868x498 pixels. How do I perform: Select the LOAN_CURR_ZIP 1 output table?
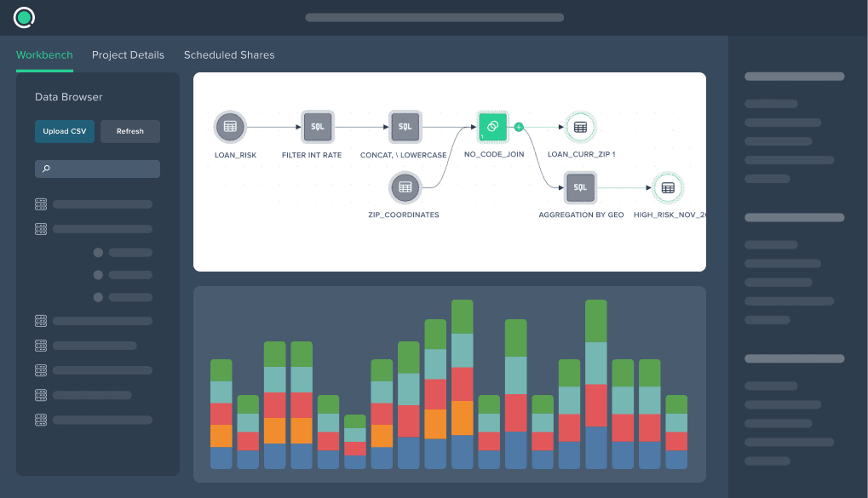[x=580, y=126]
